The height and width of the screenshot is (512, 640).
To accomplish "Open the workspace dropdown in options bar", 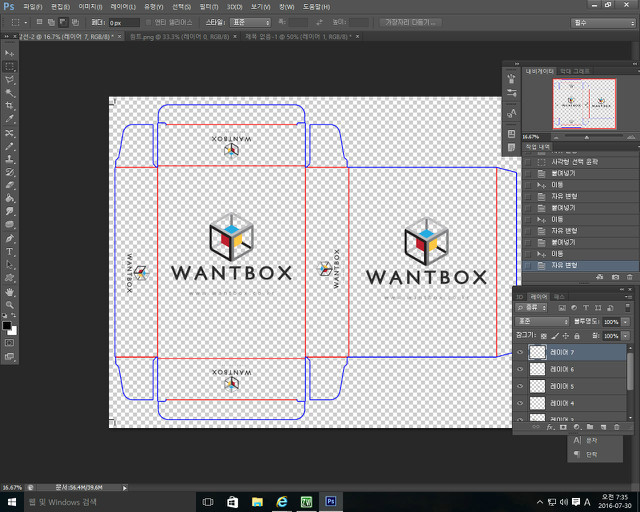I will (x=603, y=23).
